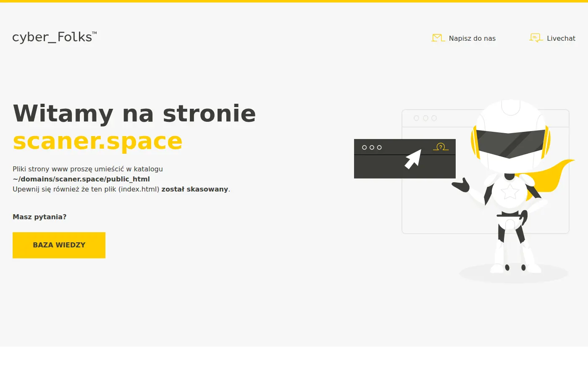Click the BAZA WIEDZY button
This screenshot has width=588, height=378.
59,245
